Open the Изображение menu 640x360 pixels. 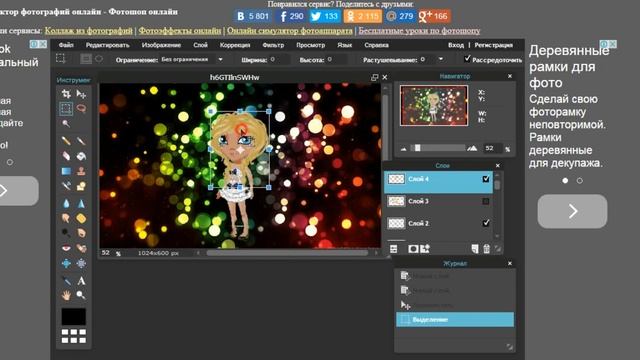161,45
